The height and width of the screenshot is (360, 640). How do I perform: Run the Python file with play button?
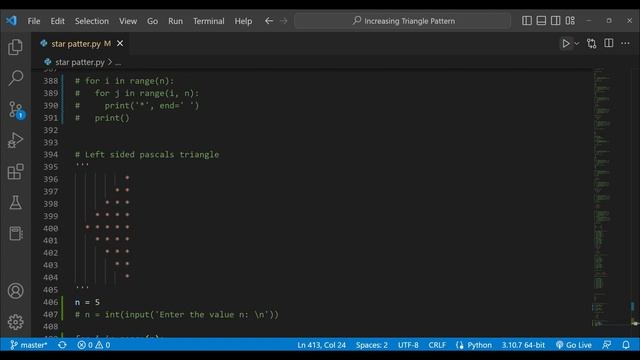coord(565,43)
